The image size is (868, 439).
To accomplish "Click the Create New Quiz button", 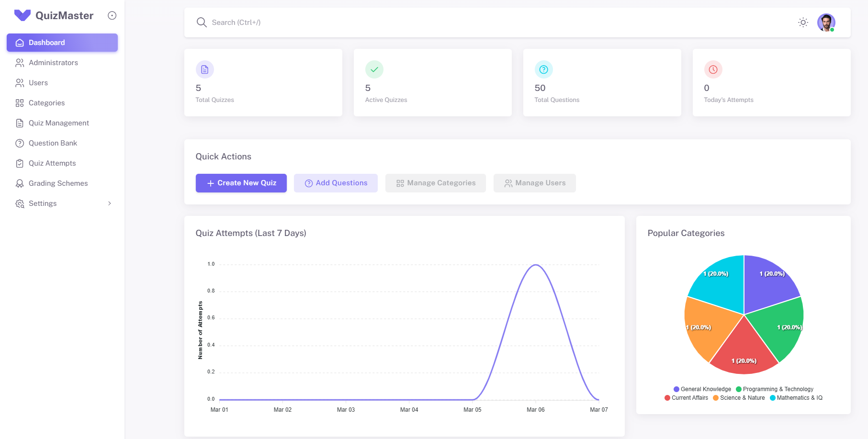I will pos(241,183).
